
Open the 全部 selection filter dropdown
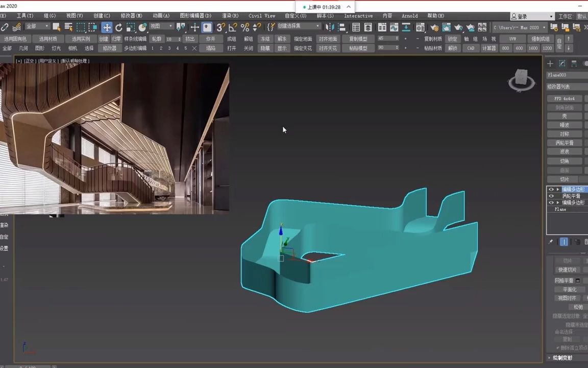pos(36,26)
